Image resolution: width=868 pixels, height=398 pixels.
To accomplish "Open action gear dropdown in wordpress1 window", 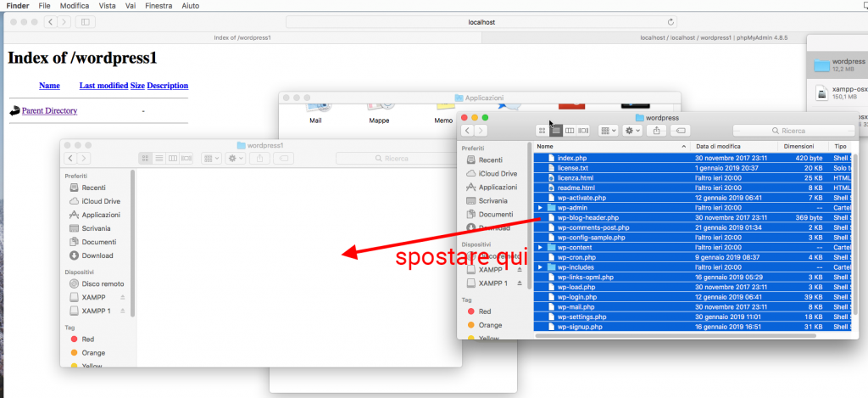I will click(x=236, y=158).
